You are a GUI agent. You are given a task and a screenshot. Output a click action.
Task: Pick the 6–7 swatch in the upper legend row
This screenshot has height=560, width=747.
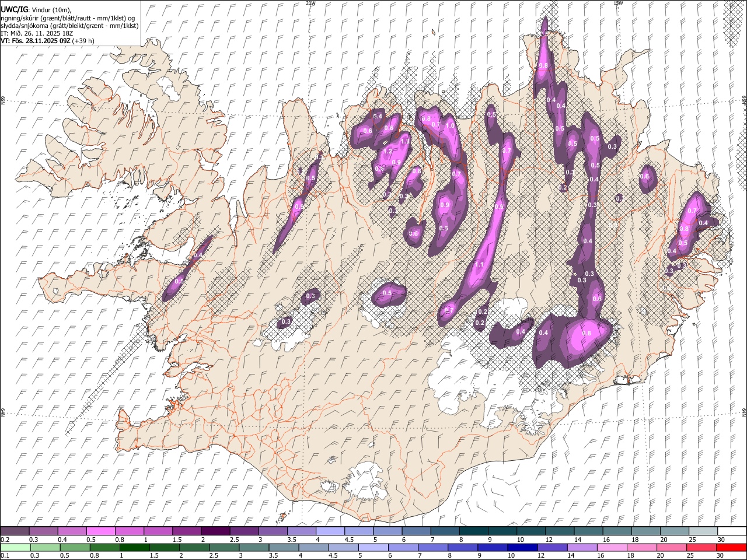coord(416,531)
